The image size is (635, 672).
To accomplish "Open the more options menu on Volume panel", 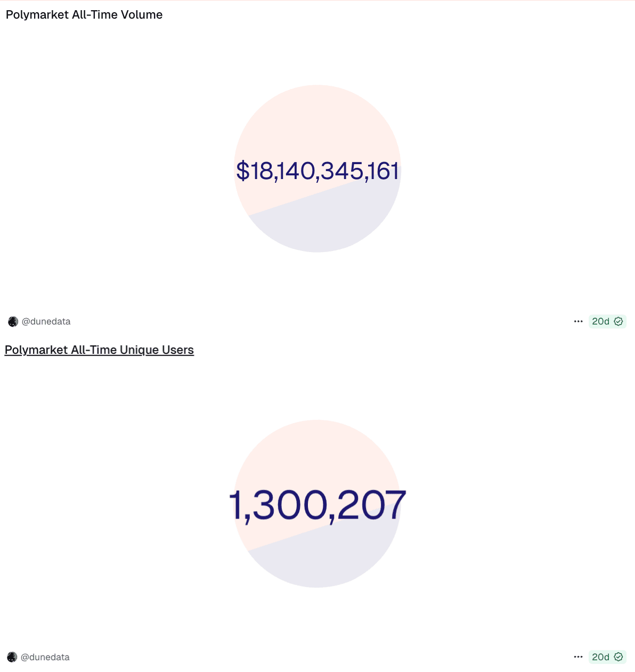I will click(x=578, y=321).
